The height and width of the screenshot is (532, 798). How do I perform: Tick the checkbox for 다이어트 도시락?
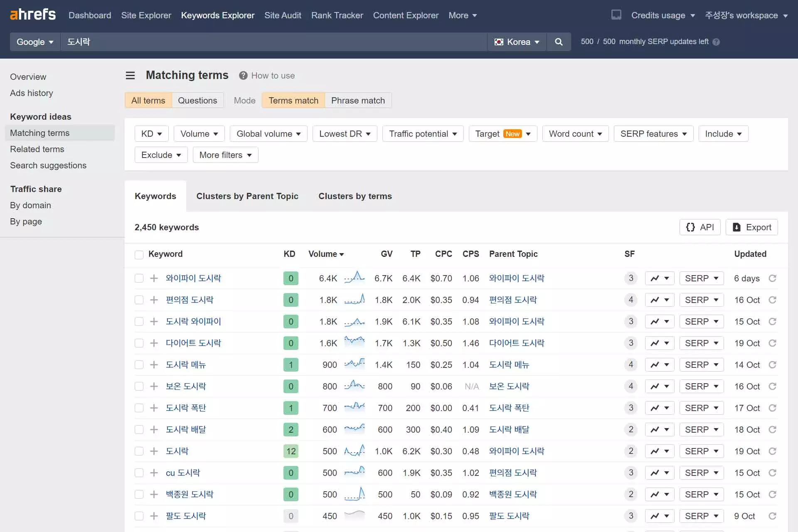coord(139,343)
